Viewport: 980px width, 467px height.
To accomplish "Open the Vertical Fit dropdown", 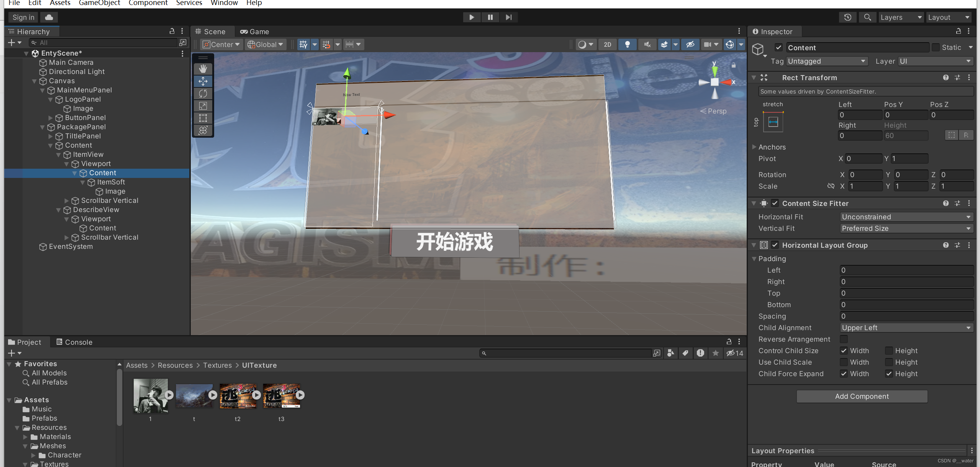I will click(906, 228).
